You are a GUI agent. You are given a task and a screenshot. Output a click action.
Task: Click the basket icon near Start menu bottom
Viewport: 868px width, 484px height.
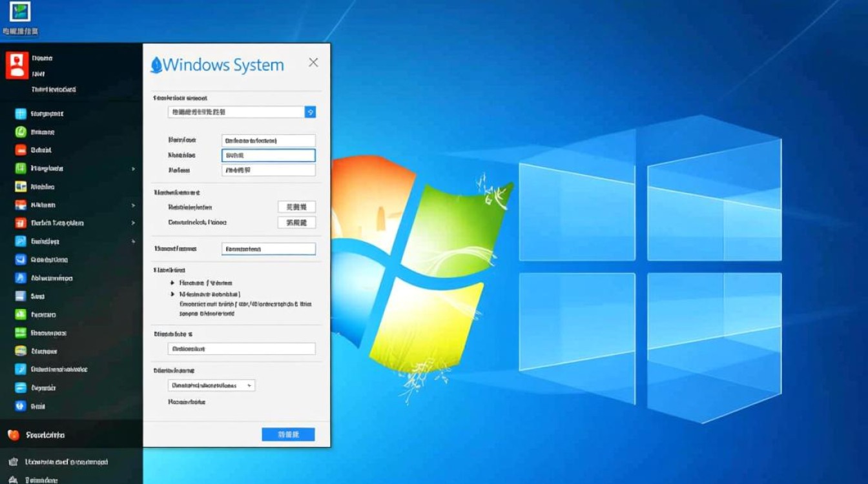click(x=13, y=462)
